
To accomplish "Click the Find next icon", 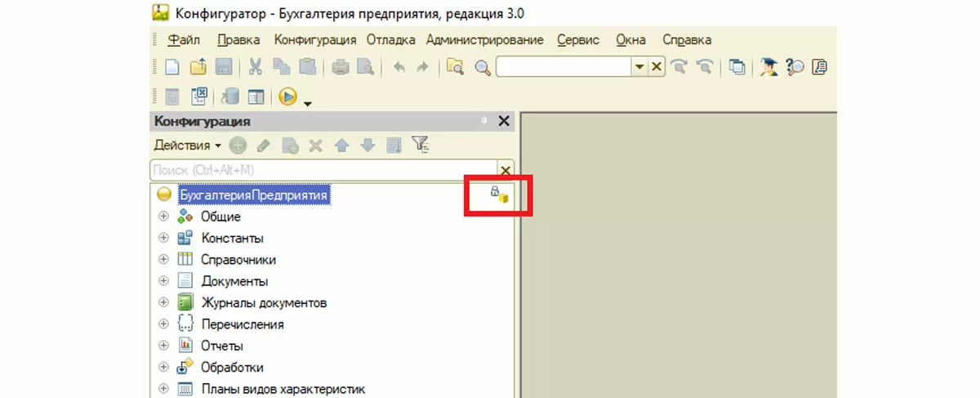I will pyautogui.click(x=679, y=67).
